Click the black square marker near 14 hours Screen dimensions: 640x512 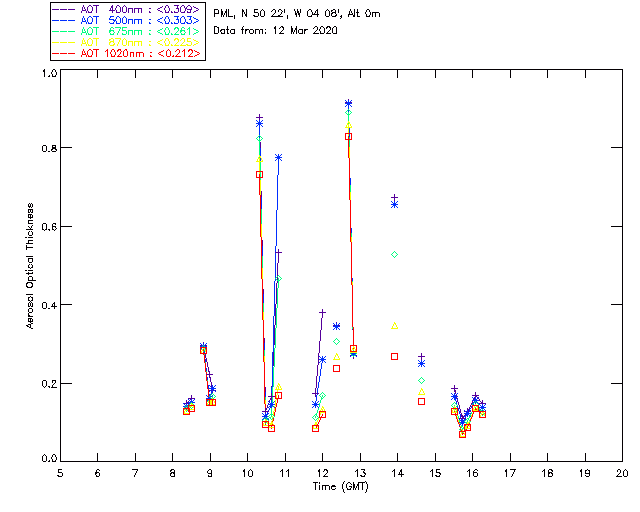394,357
